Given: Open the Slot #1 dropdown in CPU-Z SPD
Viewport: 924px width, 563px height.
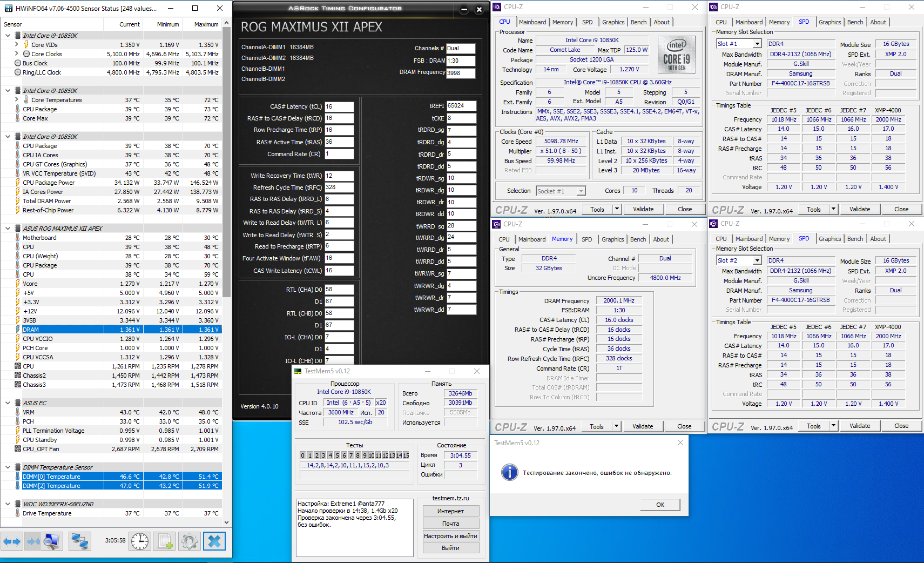Looking at the screenshot, I should point(757,44).
